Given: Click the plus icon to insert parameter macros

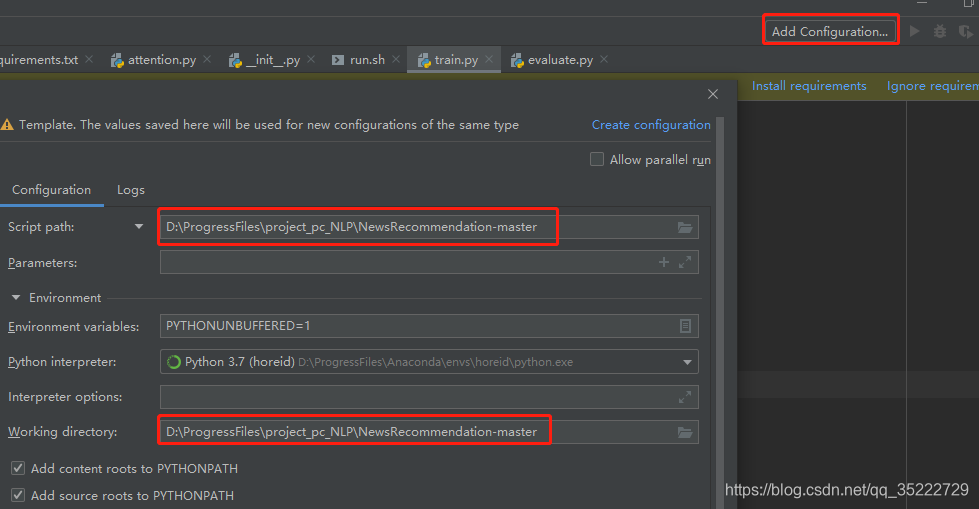Looking at the screenshot, I should pos(664,262).
